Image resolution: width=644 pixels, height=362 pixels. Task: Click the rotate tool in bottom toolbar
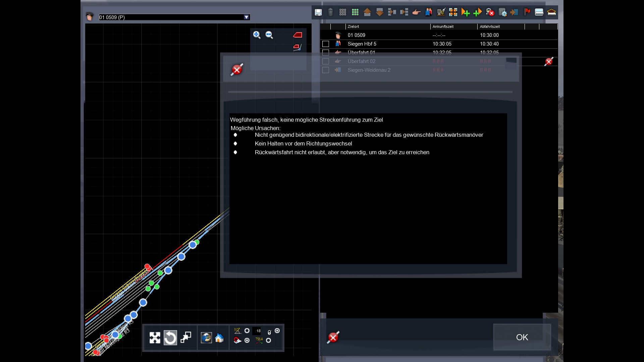[x=170, y=338]
